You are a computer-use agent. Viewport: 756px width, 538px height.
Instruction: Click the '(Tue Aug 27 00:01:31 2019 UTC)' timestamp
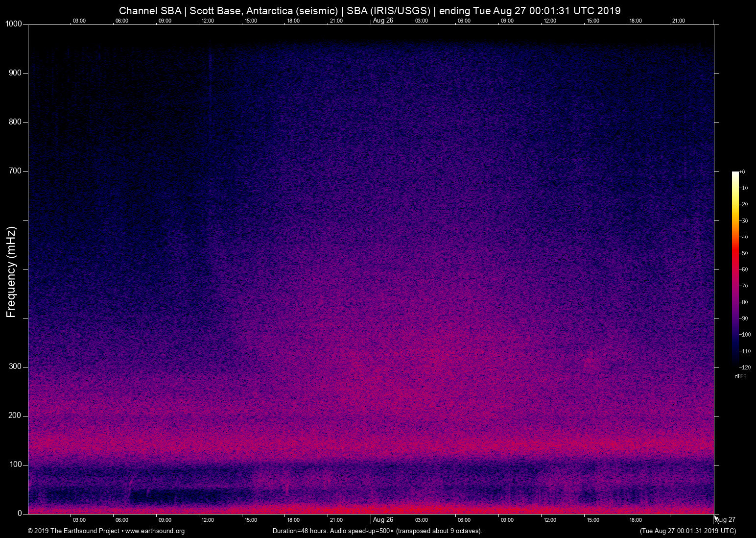(688, 531)
